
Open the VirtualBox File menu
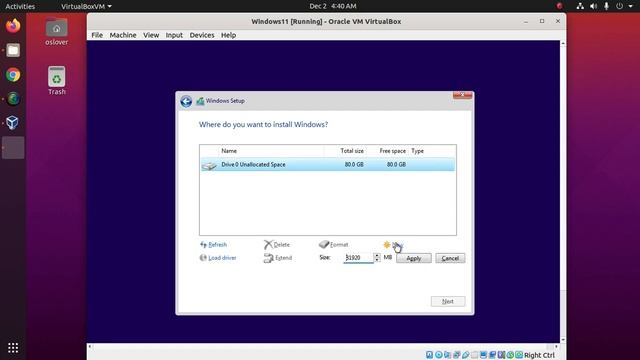pyautogui.click(x=97, y=35)
